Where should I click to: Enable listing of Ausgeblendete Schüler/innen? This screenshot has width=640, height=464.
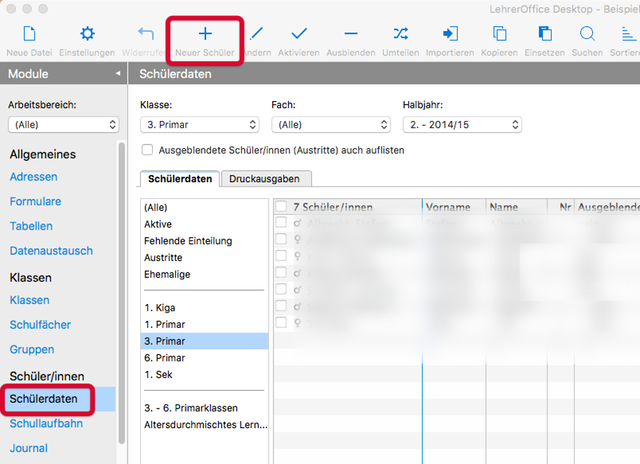[148, 150]
